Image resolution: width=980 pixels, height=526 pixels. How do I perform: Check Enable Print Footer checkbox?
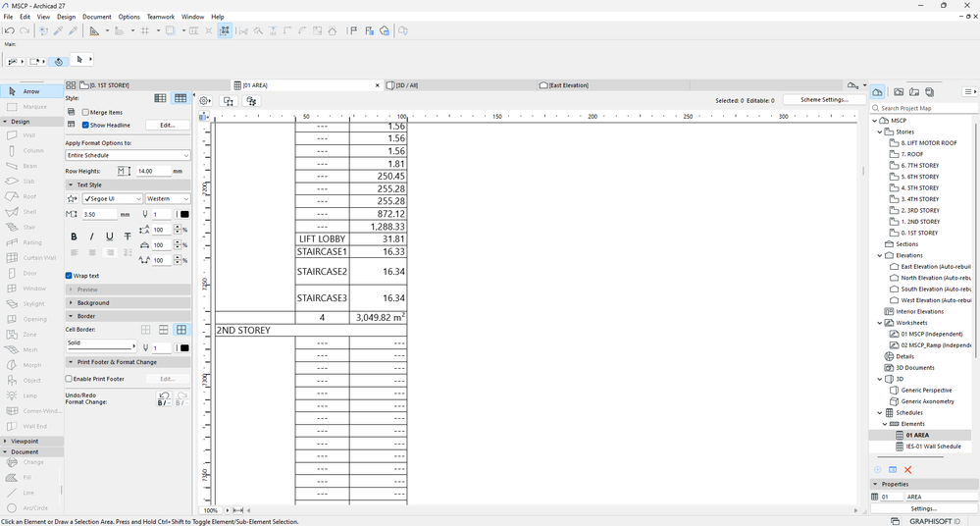coord(69,379)
